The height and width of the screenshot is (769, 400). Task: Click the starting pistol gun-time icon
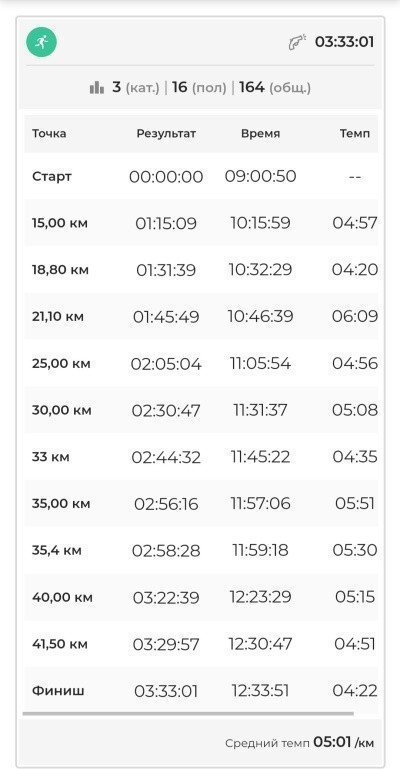click(297, 42)
